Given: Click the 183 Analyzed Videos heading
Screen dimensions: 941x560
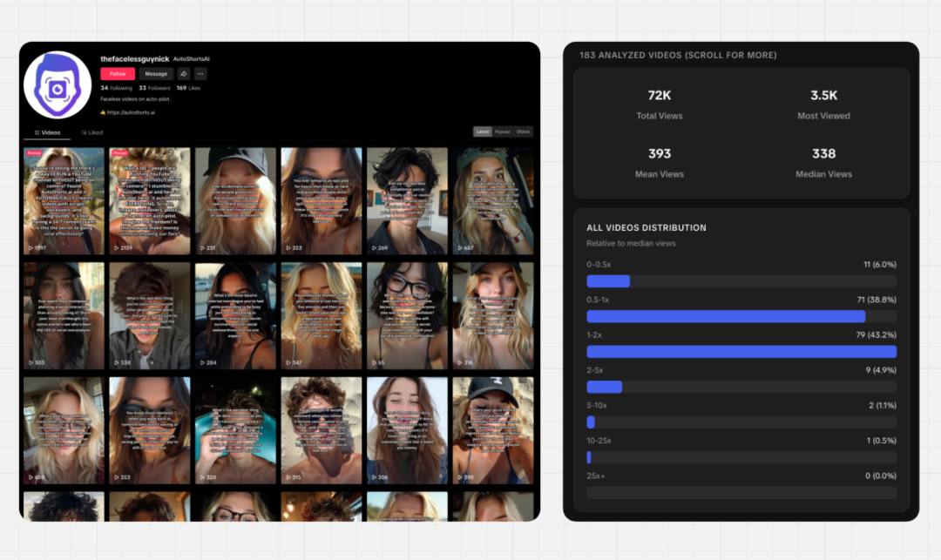Looking at the screenshot, I should [x=678, y=55].
